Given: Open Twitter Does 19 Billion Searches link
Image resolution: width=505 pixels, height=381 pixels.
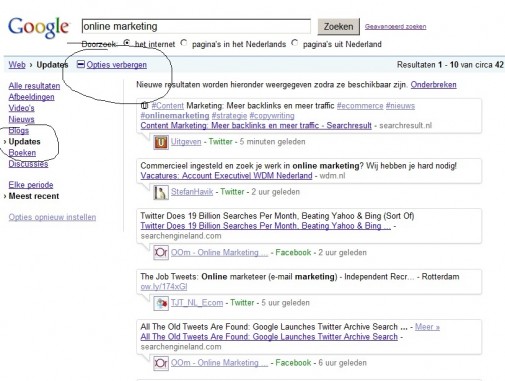Looking at the screenshot, I should pos(266,226).
